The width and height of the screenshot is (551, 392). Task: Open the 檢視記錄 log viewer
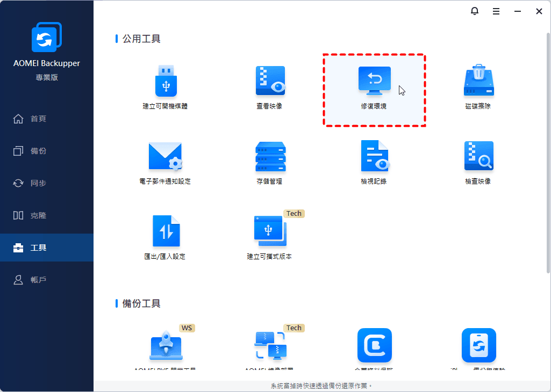[x=374, y=157]
